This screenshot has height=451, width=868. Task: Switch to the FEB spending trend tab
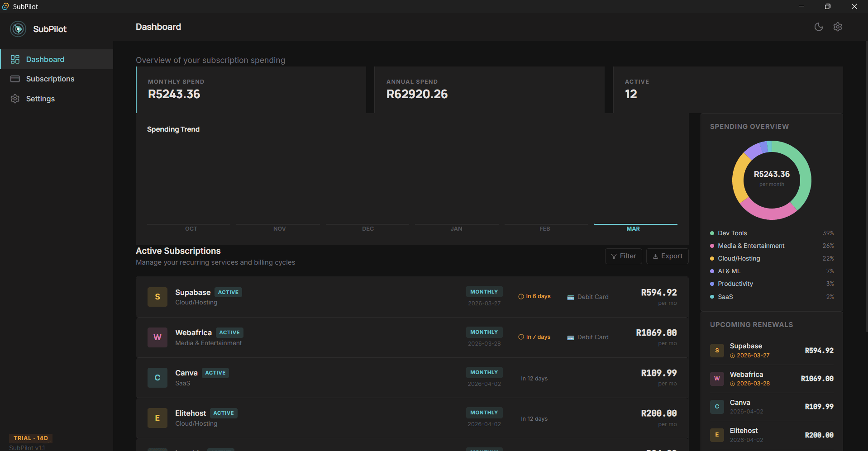(x=544, y=228)
